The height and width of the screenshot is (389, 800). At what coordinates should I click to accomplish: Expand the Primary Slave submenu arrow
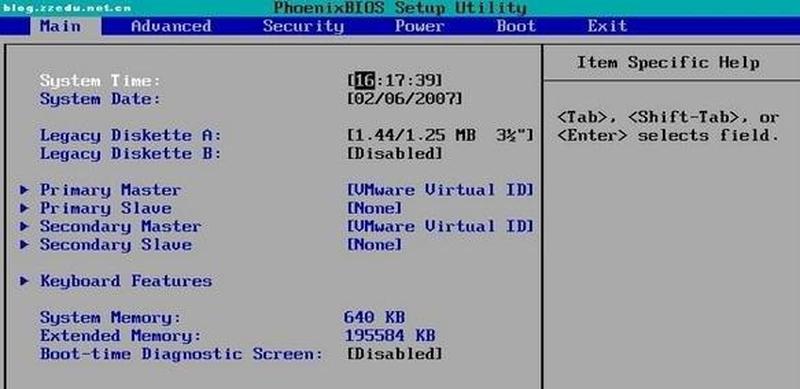pyautogui.click(x=24, y=208)
